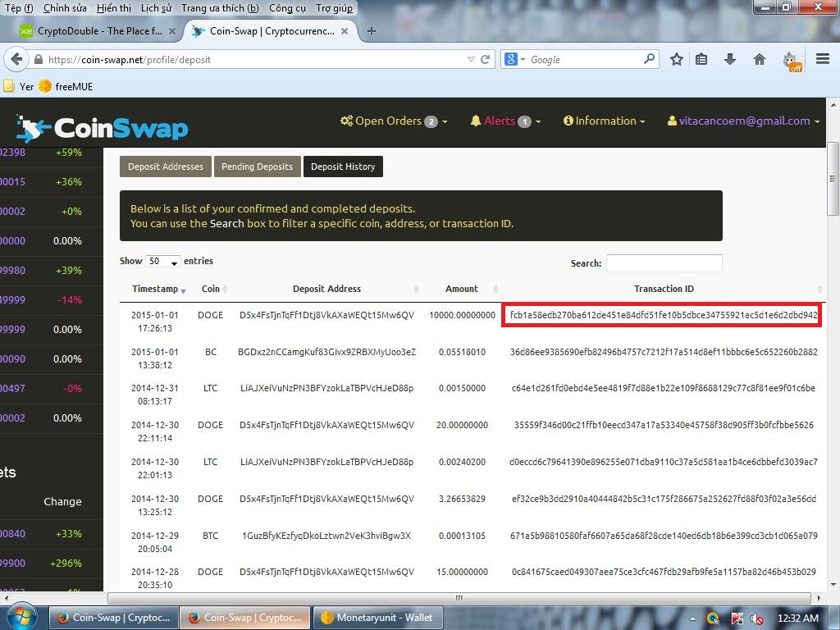Select the Deposit Addresses tab
This screenshot has width=840, height=630.
166,167
